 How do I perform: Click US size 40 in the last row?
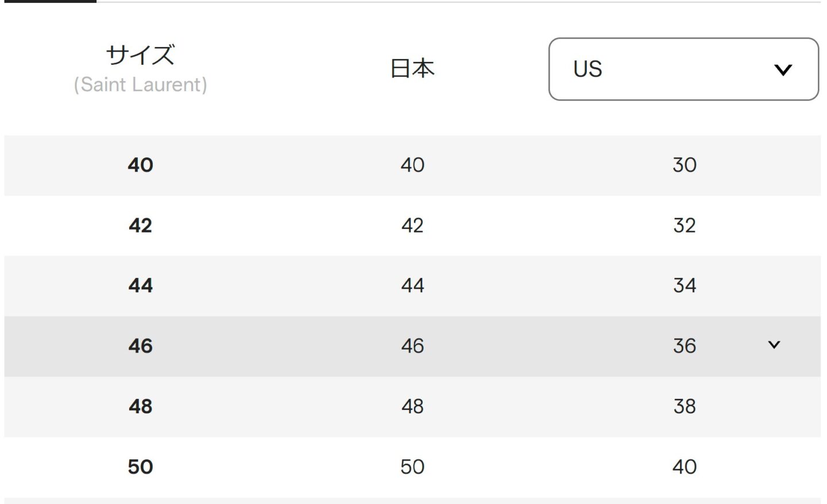(x=684, y=467)
